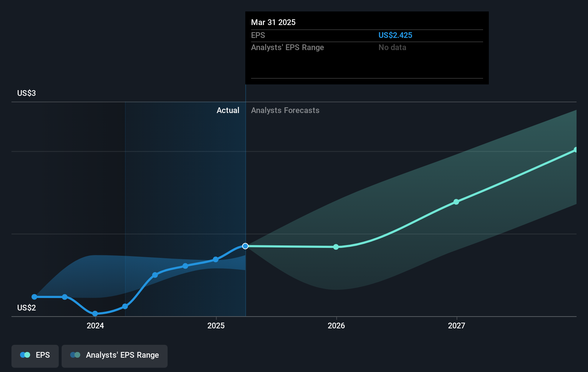Click the EPS data point on the Actual region's left edge
This screenshot has height=372, width=588.
pos(125,306)
